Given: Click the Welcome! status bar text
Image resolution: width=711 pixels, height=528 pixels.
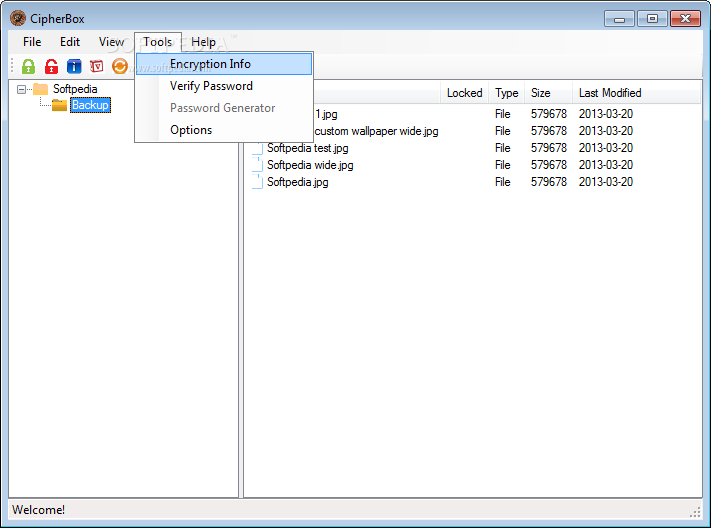Looking at the screenshot, I should tap(39, 510).
